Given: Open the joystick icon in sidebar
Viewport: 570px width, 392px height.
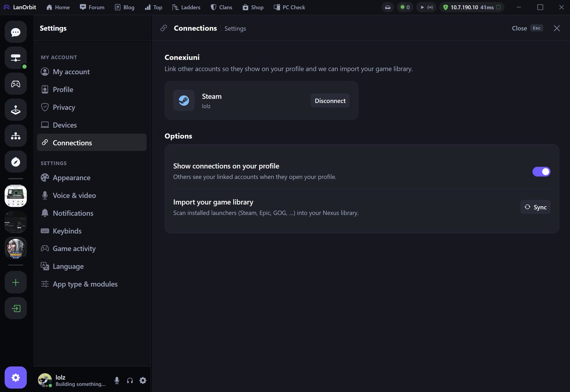Looking at the screenshot, I should click(16, 110).
